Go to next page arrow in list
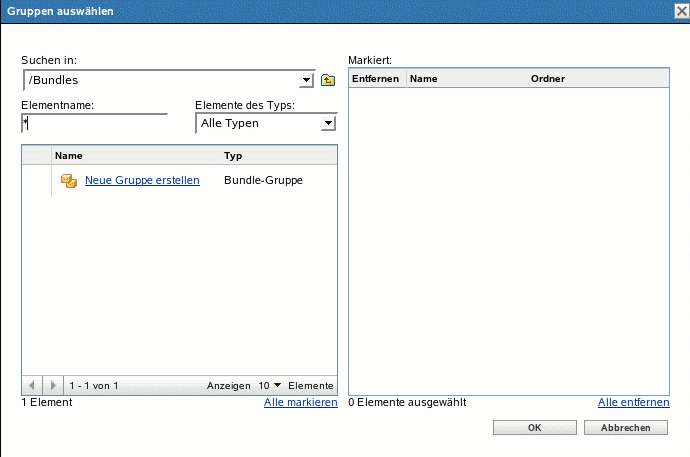Screen dimensions: 690x457 tap(53, 385)
